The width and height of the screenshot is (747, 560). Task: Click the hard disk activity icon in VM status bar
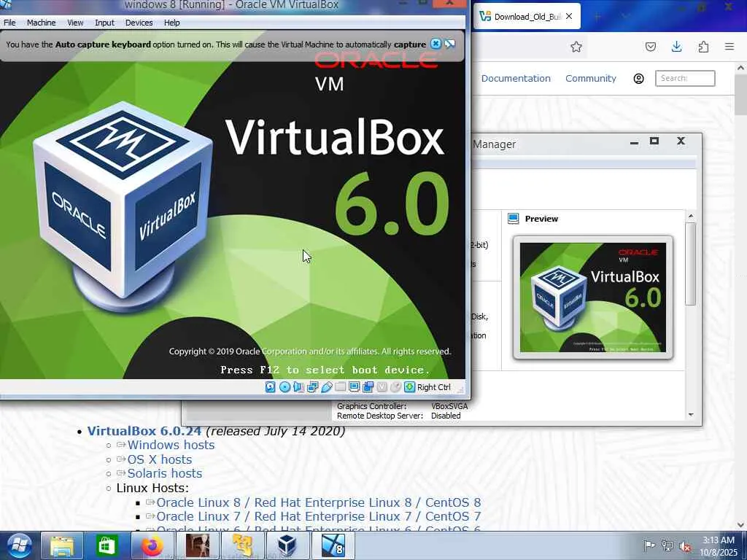click(x=270, y=387)
